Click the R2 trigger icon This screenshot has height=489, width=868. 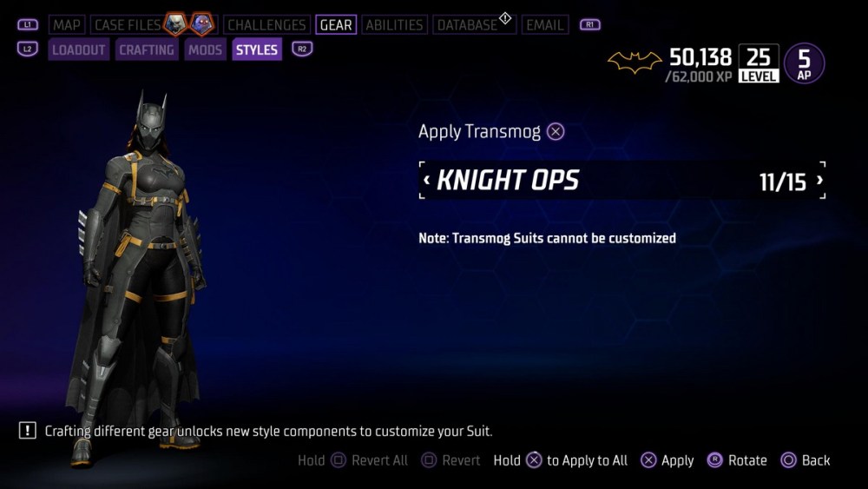tap(302, 49)
